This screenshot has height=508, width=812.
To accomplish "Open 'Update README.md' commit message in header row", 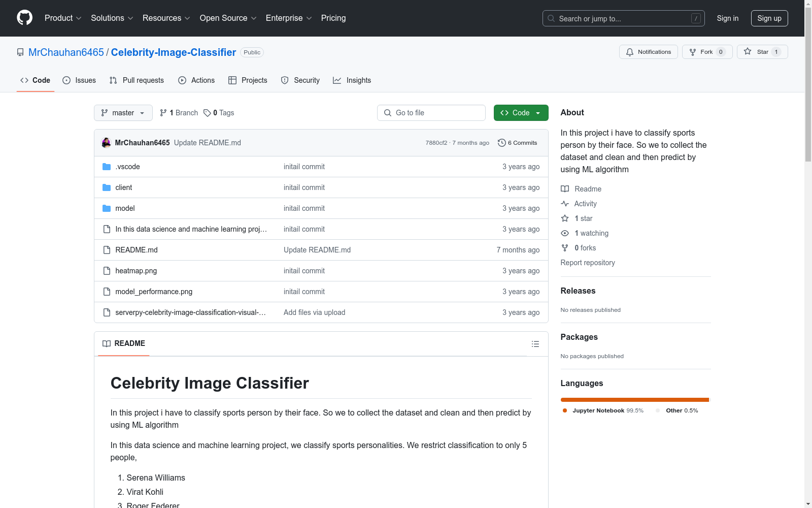I will [x=208, y=143].
